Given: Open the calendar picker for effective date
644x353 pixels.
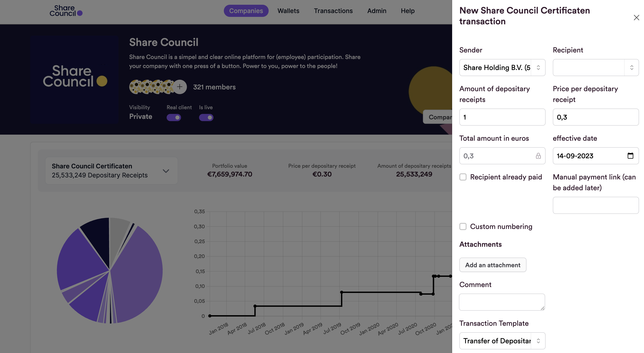Looking at the screenshot, I should [x=630, y=156].
